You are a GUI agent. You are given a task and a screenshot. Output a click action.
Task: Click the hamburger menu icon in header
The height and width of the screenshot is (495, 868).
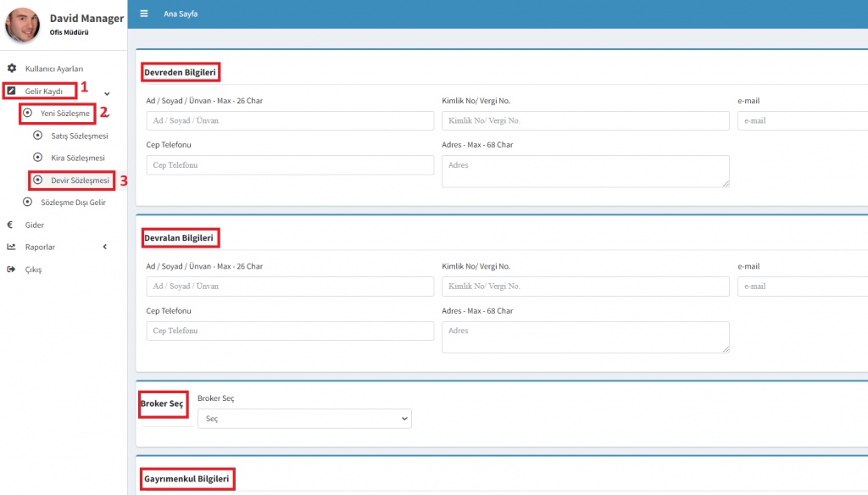pyautogui.click(x=144, y=14)
